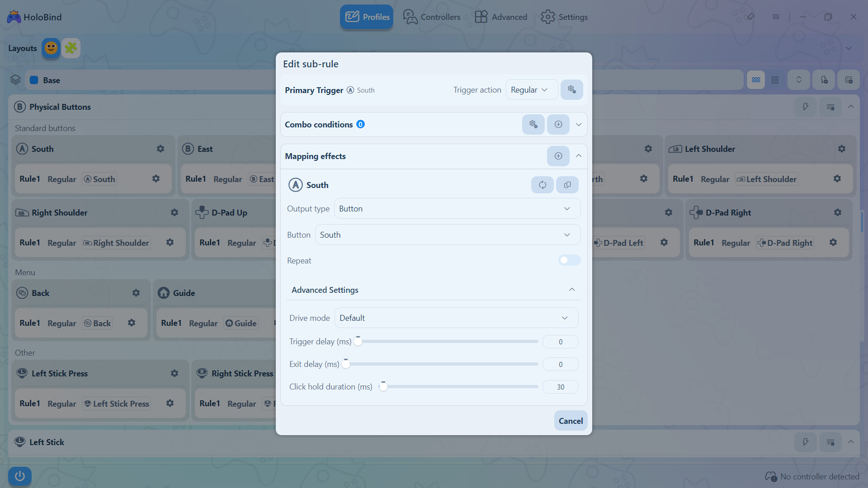Click the pin window icon
868x488 pixels.
pyautogui.click(x=751, y=17)
